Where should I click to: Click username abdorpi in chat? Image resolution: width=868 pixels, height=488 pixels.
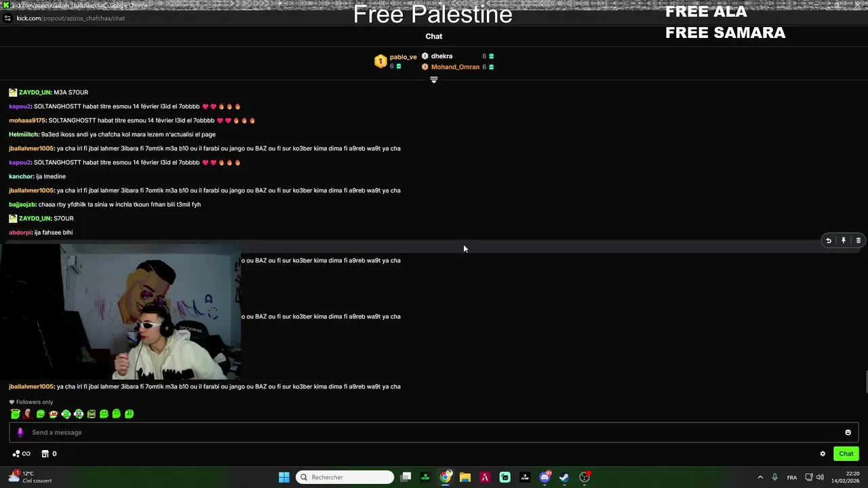[x=20, y=232]
